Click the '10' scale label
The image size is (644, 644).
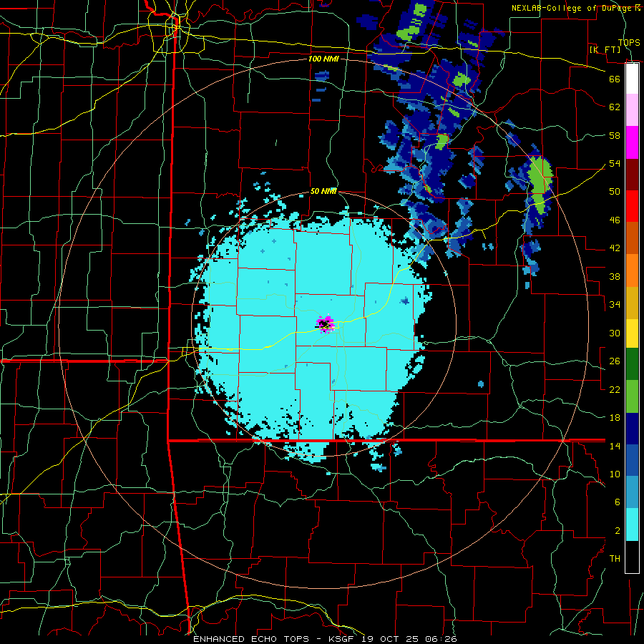tap(615, 474)
